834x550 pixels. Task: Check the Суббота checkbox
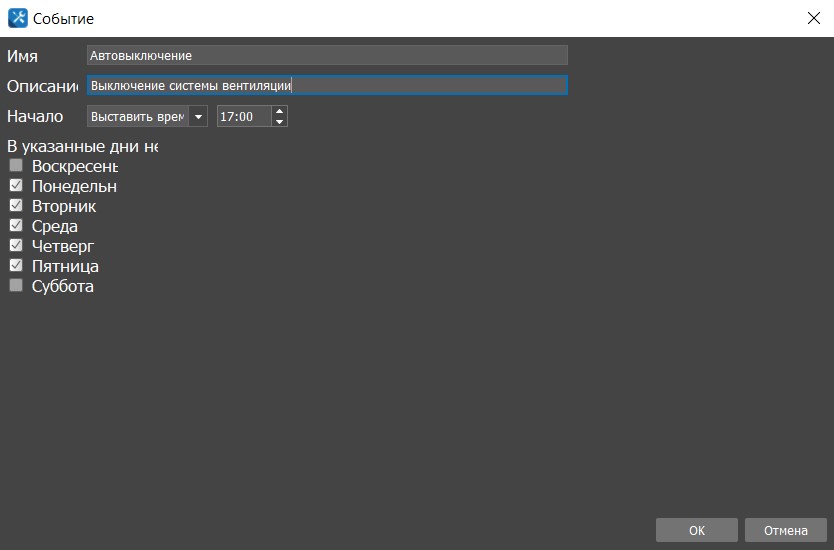(x=16, y=286)
